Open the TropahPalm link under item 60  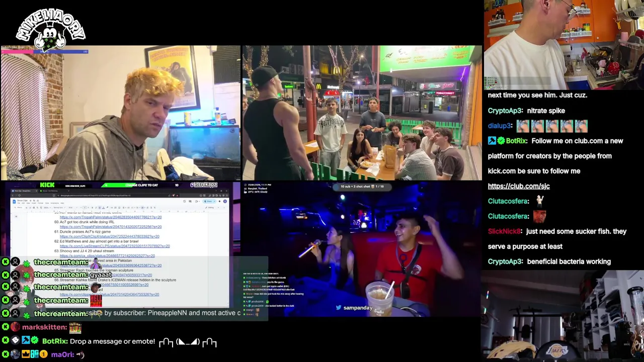pos(111,227)
